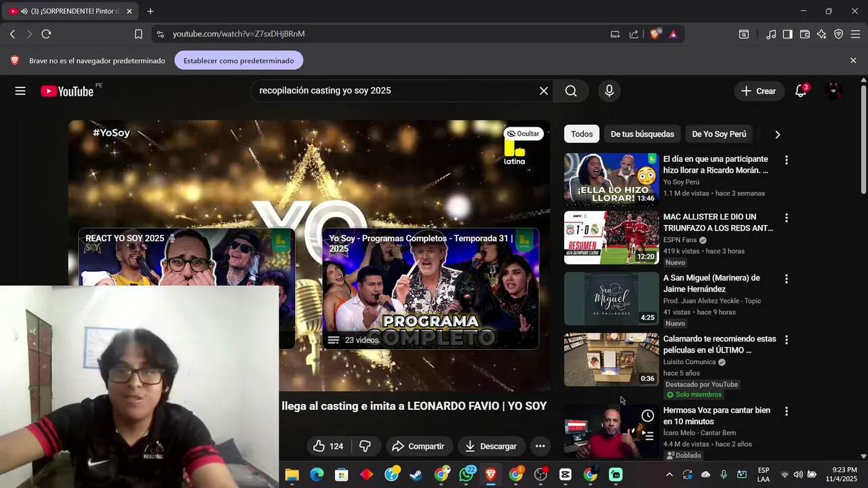Open WhatsApp from taskbar

click(467, 474)
